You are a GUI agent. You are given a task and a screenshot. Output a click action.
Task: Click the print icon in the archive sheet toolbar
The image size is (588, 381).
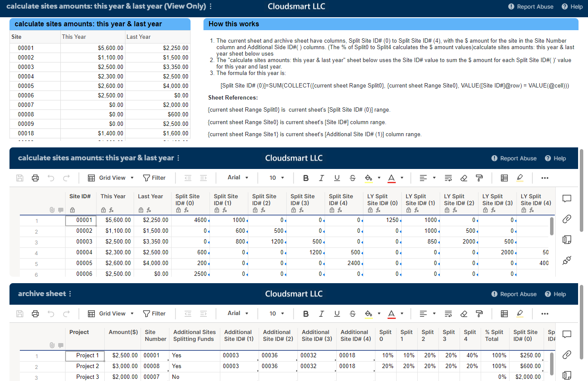(x=35, y=314)
